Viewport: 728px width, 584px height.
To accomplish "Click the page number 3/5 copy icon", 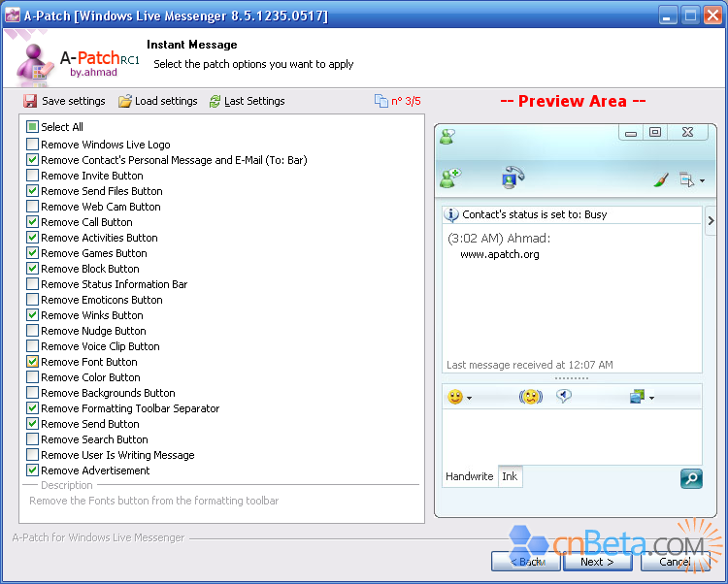I will [381, 101].
